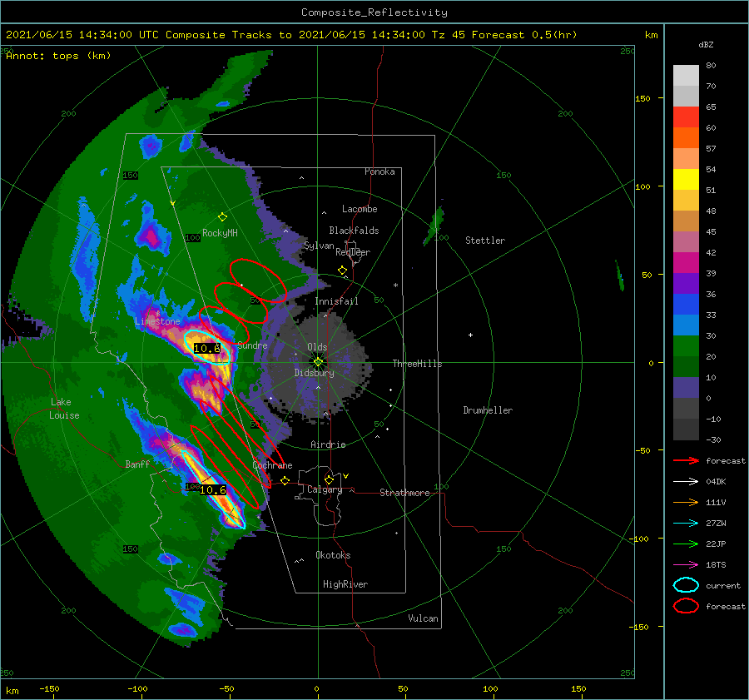Click the Lake Louise label
The height and width of the screenshot is (700, 749).
(x=64, y=409)
